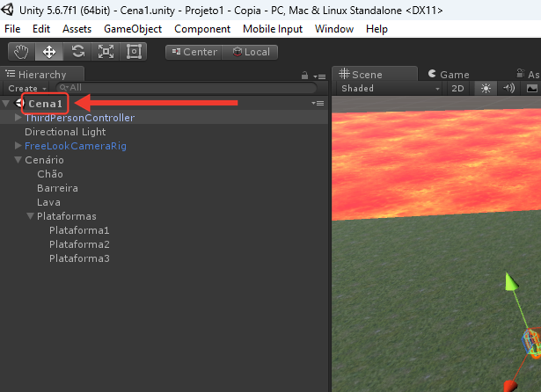The width and height of the screenshot is (541, 392).
Task: Switch to the Asset Store tab
Action: (528, 75)
